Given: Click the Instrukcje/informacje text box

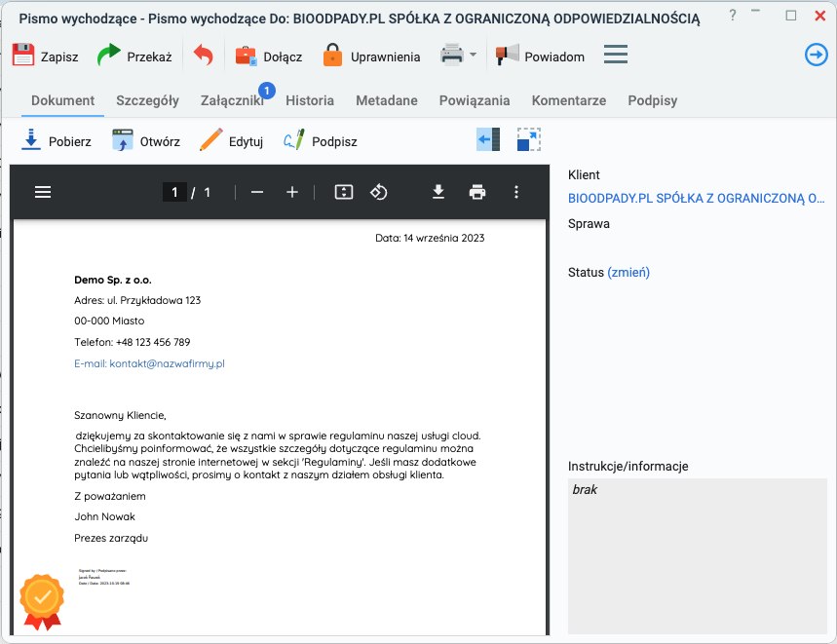Looking at the screenshot, I should (x=697, y=556).
